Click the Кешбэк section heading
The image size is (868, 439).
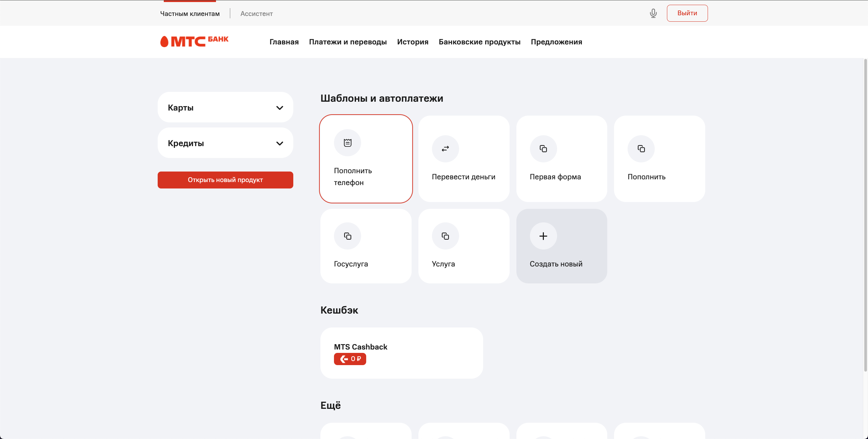point(339,310)
